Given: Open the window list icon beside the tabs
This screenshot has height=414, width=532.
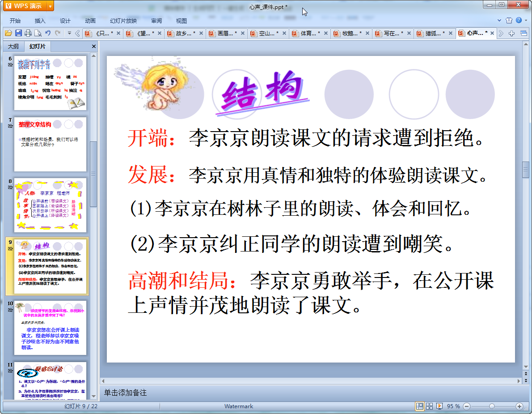Looking at the screenshot, I should [524, 33].
